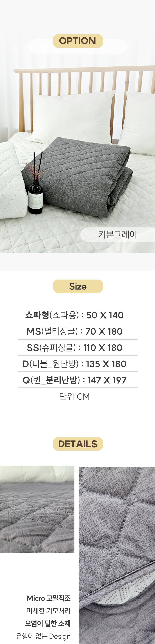Click the 단위 CM unit note
155x644 pixels.
tap(74, 396)
